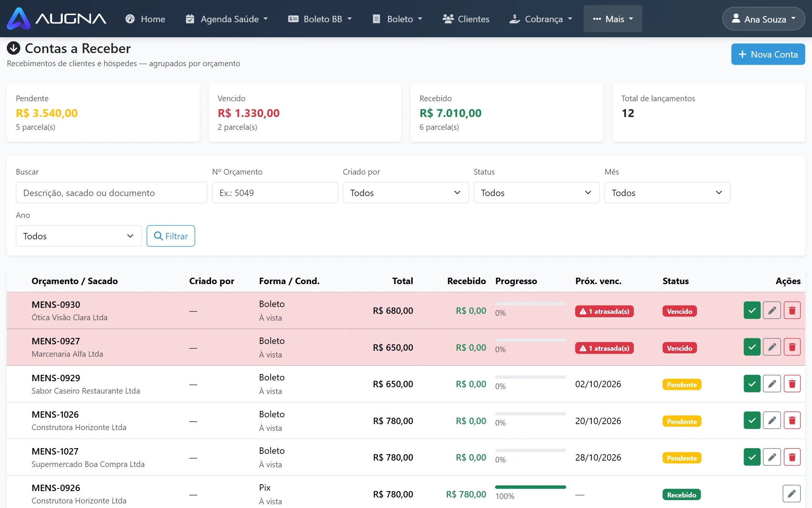The width and height of the screenshot is (812, 508).
Task: Delete the MENS-1026 entry
Action: pyautogui.click(x=792, y=420)
